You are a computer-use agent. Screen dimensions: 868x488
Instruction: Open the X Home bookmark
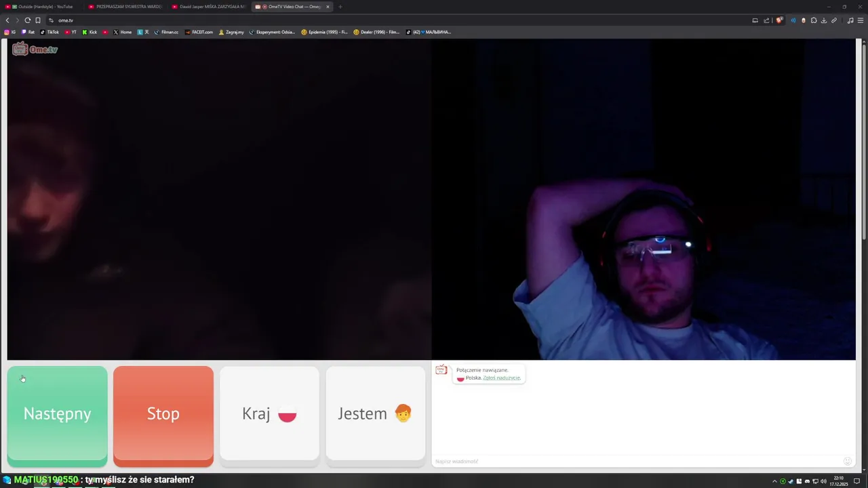[x=123, y=32]
